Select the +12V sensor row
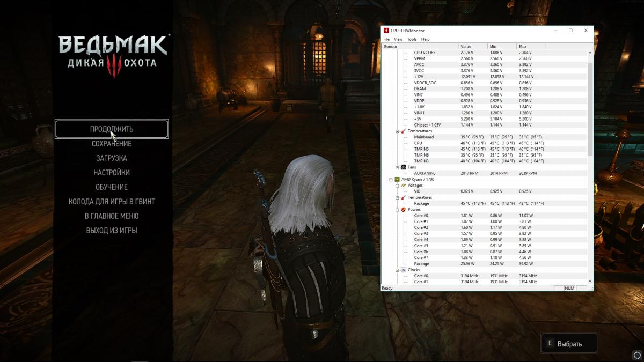 (x=485, y=77)
